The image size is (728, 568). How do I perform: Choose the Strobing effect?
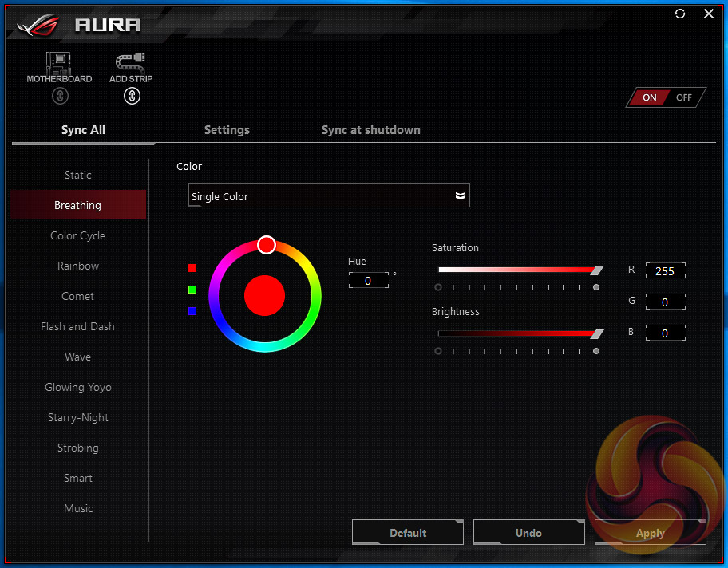pos(78,448)
